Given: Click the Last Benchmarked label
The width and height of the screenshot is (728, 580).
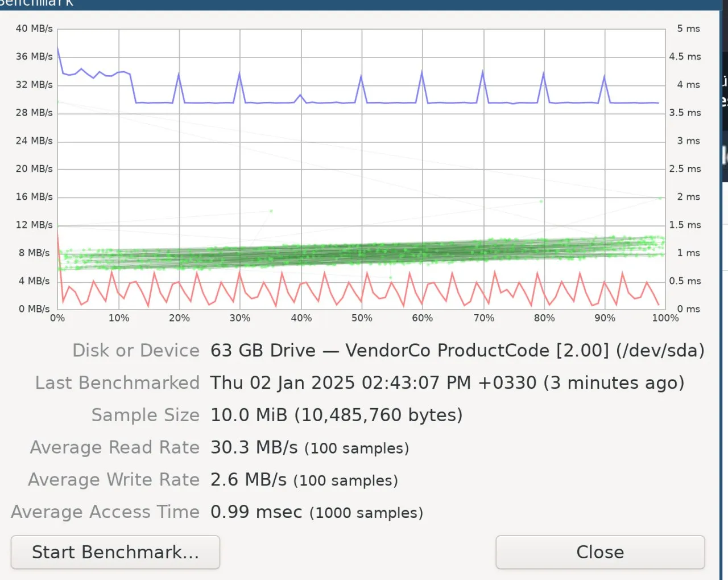Looking at the screenshot, I should pos(117,383).
